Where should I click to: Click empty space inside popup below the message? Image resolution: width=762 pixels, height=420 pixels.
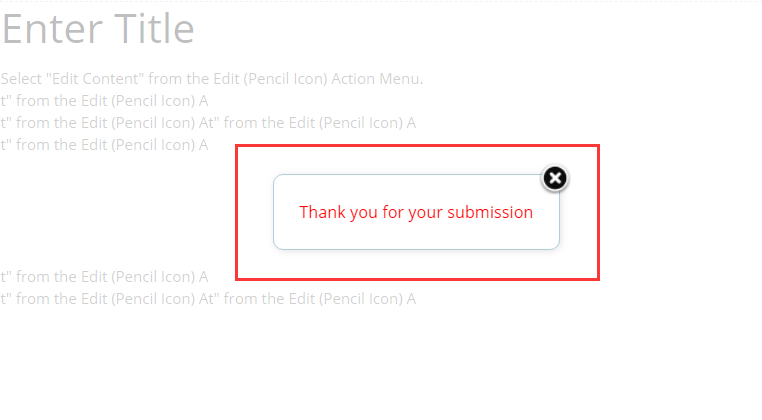(416, 237)
